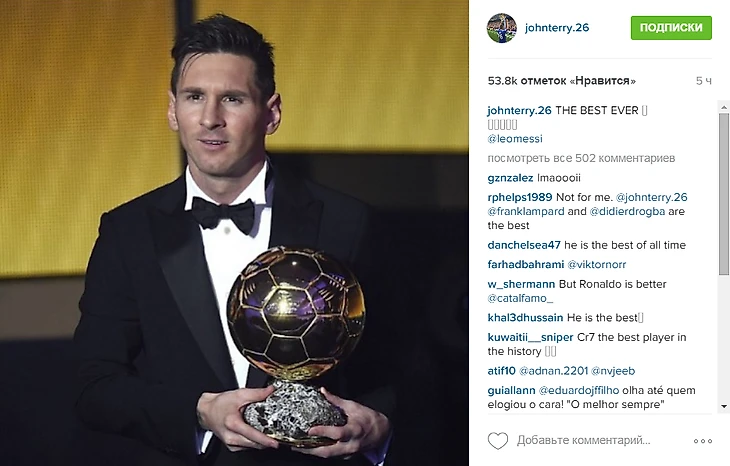Click the heart like icon
Viewport: 730px width, 466px height.
(x=498, y=440)
